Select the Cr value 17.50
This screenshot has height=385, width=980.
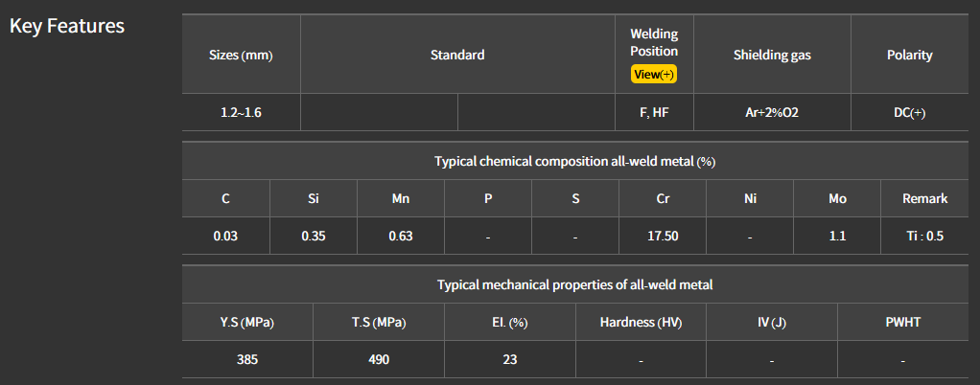click(x=663, y=236)
